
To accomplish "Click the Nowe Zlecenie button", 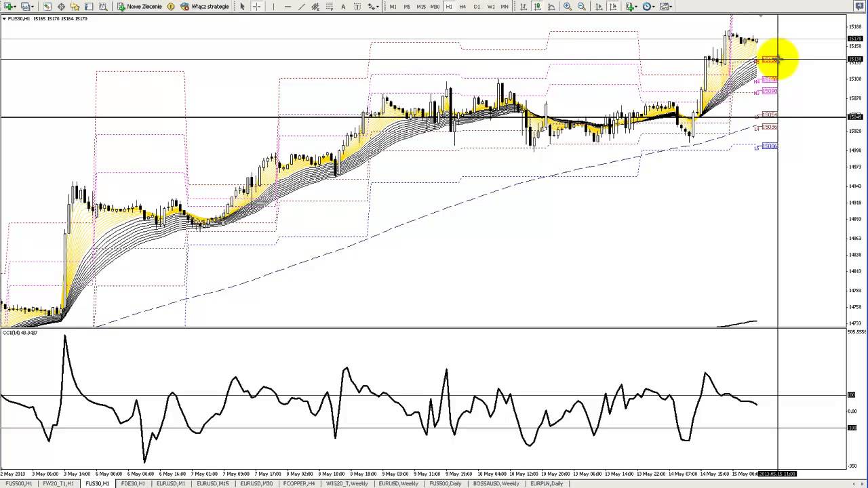I will 139,6.
